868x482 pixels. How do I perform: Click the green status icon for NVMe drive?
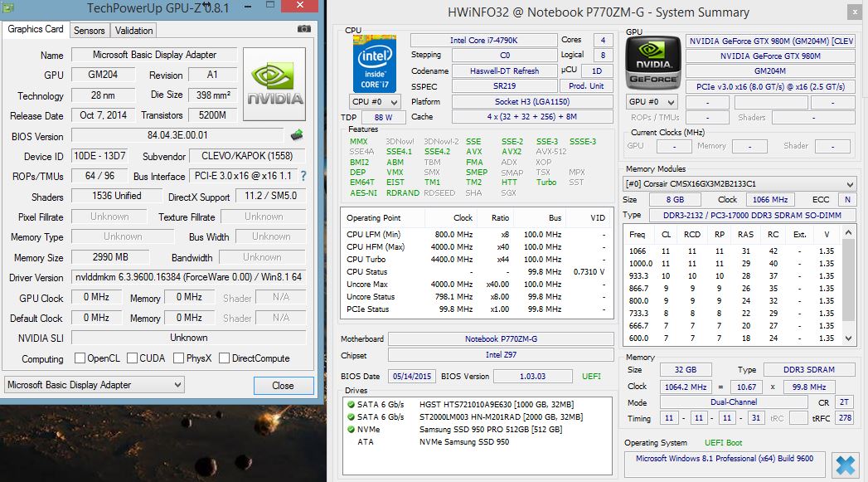(351, 430)
